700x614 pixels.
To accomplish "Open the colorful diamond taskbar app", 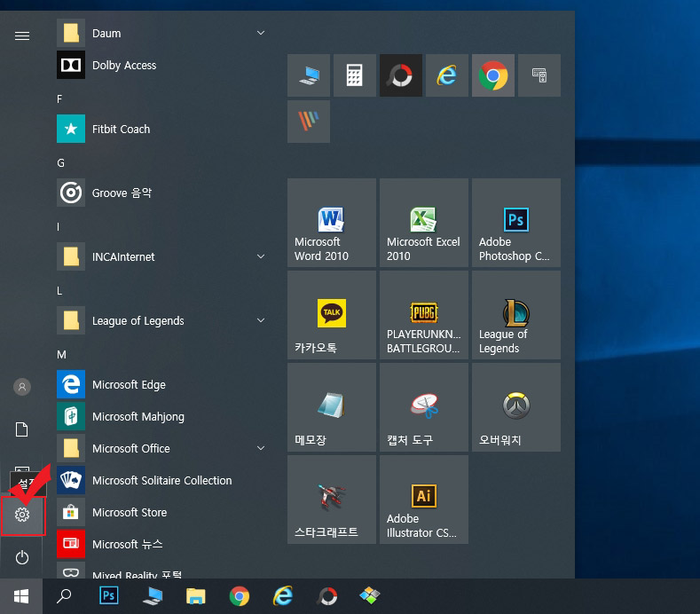I will 370,595.
